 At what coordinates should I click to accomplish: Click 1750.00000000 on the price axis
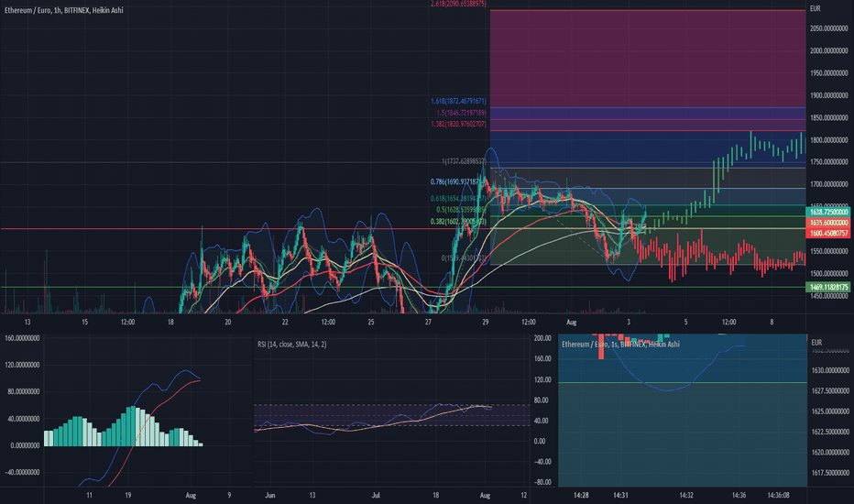click(x=829, y=162)
